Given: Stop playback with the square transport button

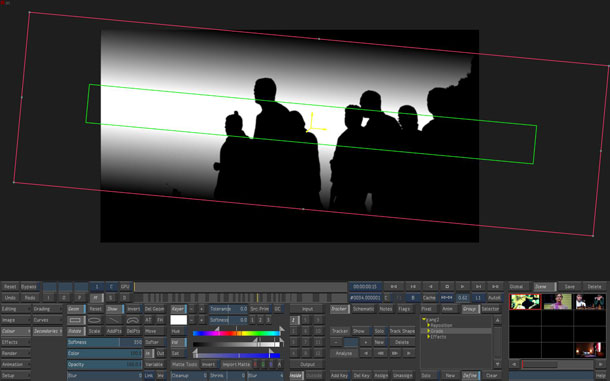Looking at the screenshot, I should [447, 286].
